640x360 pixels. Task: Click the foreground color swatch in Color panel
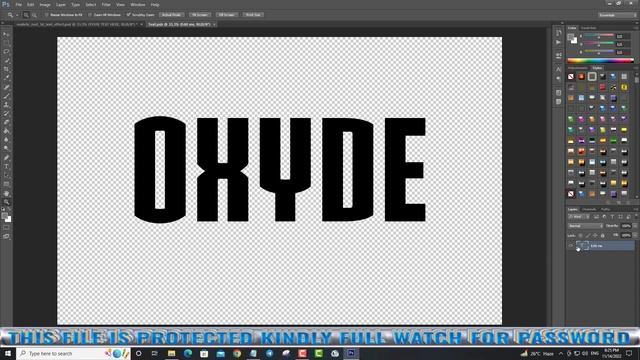tap(571, 37)
